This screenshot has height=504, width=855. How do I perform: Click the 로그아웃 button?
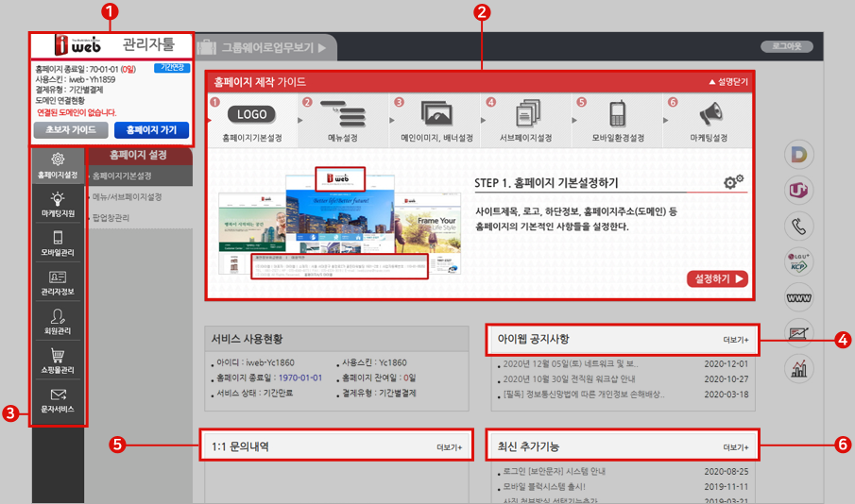(x=787, y=46)
